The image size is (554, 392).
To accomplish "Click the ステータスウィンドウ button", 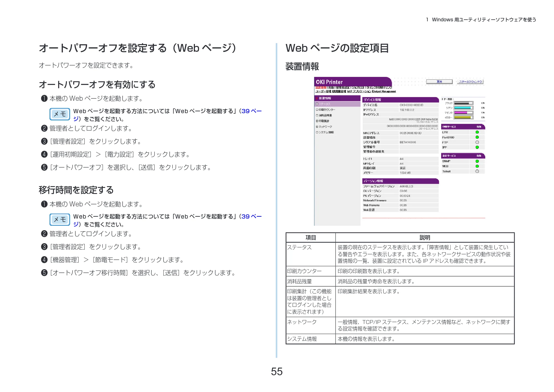I will [x=471, y=82].
